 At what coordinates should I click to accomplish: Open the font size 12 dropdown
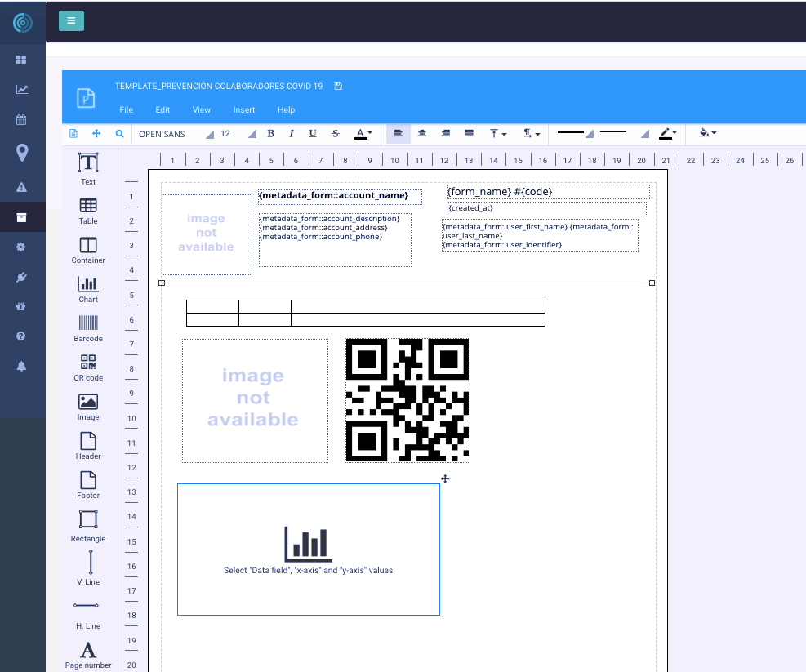click(238, 134)
